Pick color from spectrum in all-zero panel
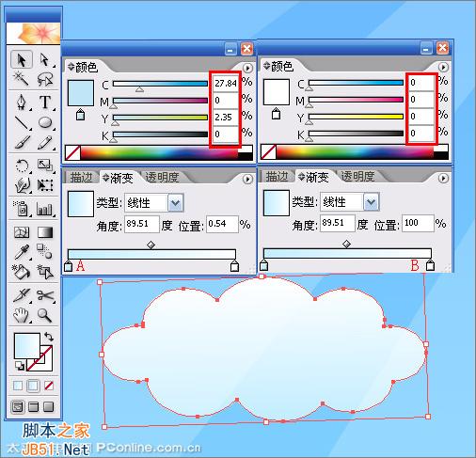Viewport: 476px width, 458px height. (355, 151)
